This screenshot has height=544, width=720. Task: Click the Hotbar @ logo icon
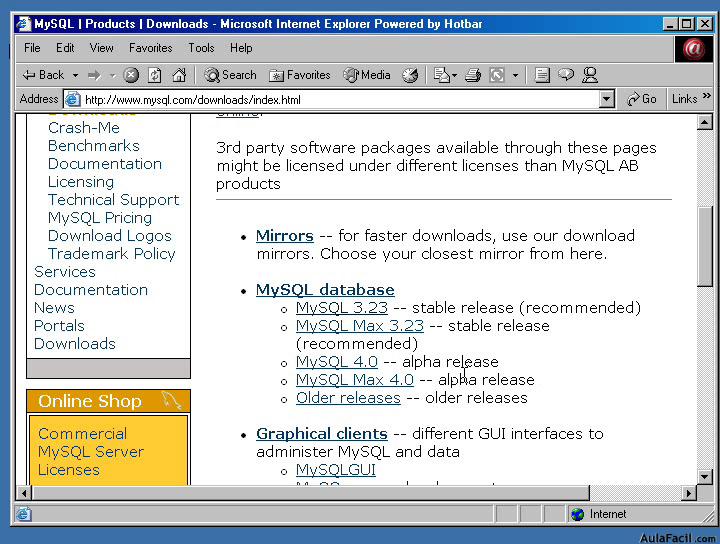693,49
